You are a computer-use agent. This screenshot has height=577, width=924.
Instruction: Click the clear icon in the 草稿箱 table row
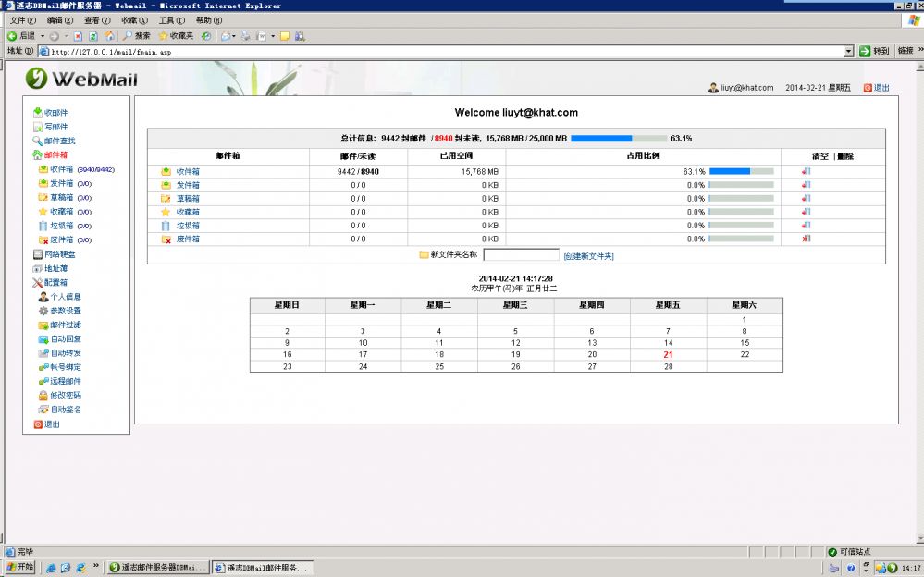pyautogui.click(x=807, y=198)
